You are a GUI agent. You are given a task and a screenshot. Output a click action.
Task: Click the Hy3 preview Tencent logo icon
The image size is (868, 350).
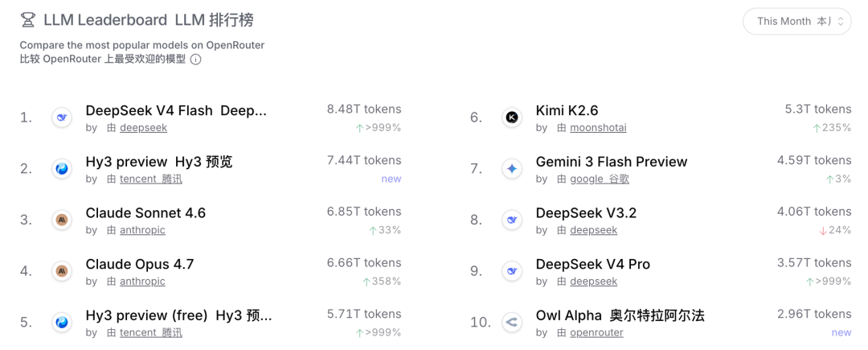(61, 168)
